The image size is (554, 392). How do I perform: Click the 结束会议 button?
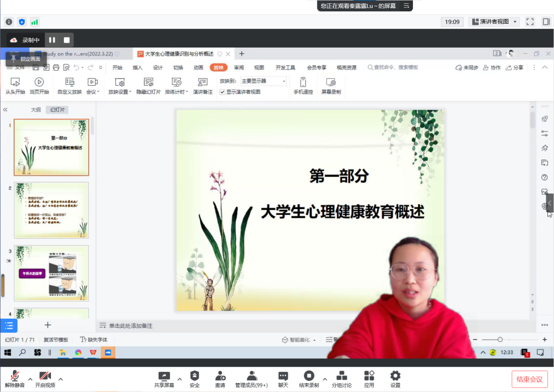pos(529,379)
